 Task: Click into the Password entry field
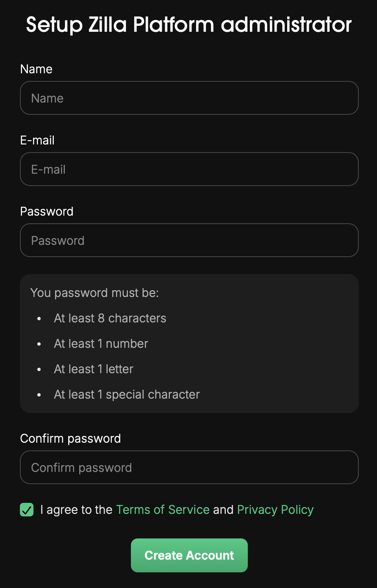[x=189, y=240]
